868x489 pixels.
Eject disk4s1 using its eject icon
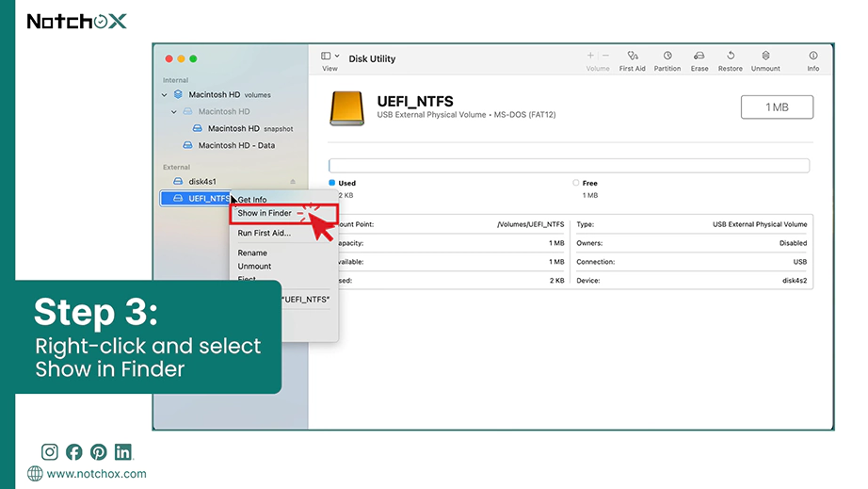click(293, 182)
